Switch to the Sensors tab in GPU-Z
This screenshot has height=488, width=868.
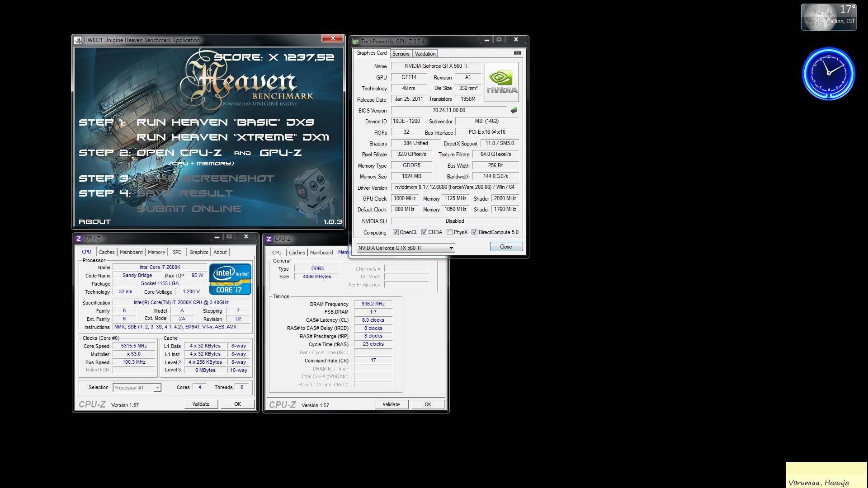[401, 54]
